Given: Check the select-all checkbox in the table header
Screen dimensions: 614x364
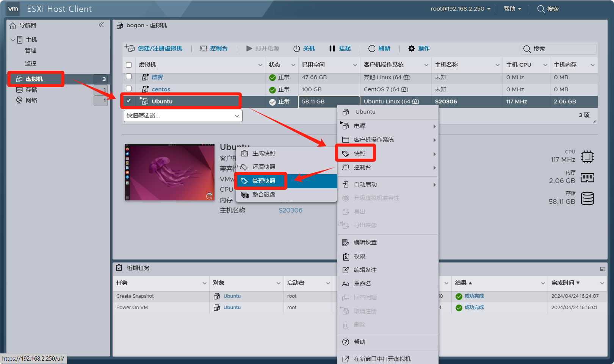Looking at the screenshot, I should coord(129,65).
